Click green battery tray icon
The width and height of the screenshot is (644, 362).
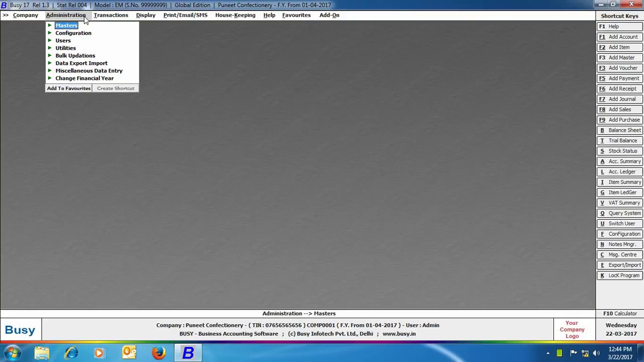[x=559, y=353]
